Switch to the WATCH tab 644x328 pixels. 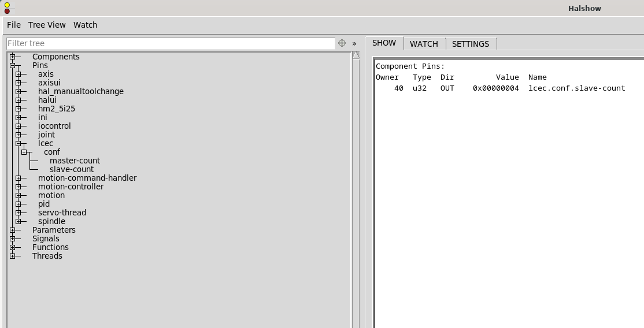click(x=424, y=44)
